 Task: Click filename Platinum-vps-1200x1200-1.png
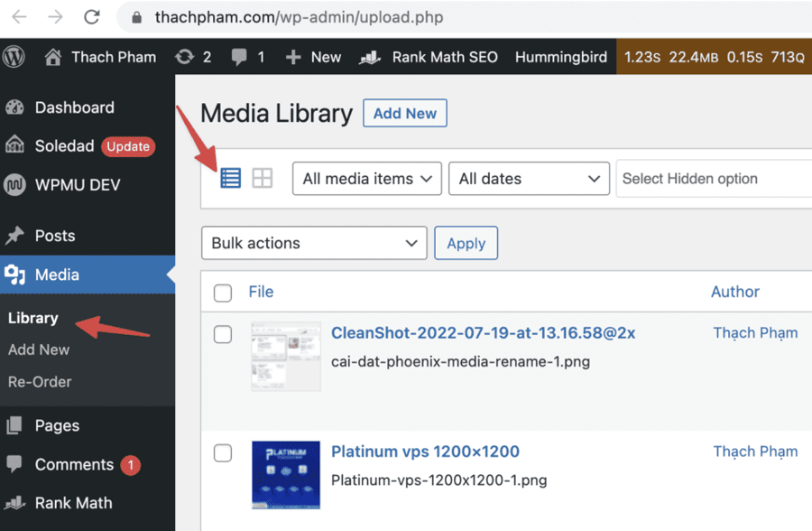click(x=439, y=480)
